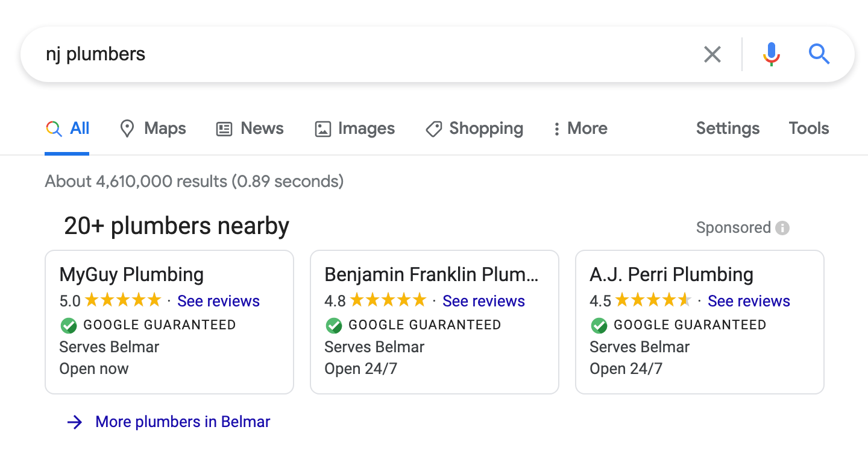
Task: Click the blue magnifying glass search icon
Action: 819,54
